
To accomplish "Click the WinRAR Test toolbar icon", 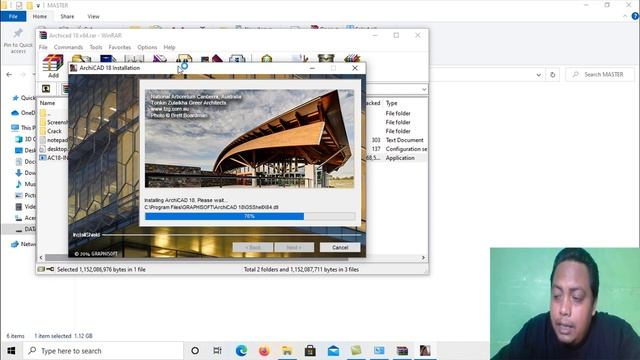I will tap(108, 59).
